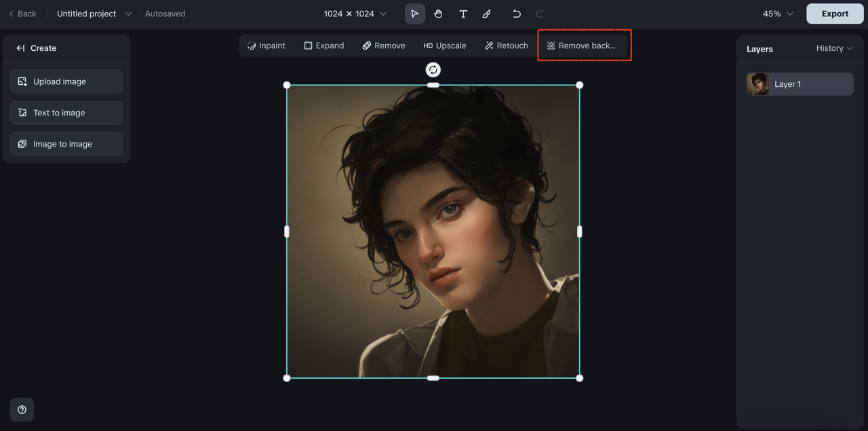Redo the last action
This screenshot has height=431, width=868.
[540, 14]
